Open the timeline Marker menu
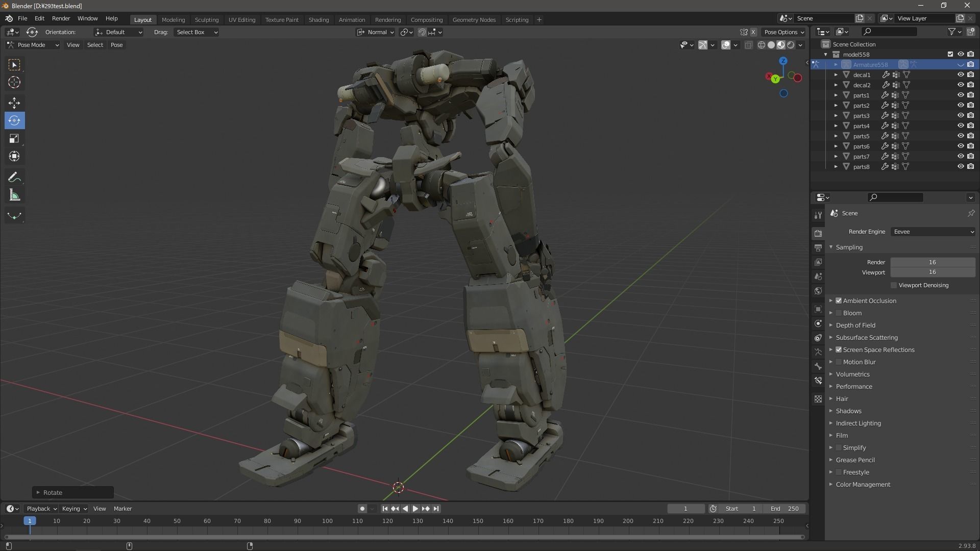980x551 pixels. 122,509
